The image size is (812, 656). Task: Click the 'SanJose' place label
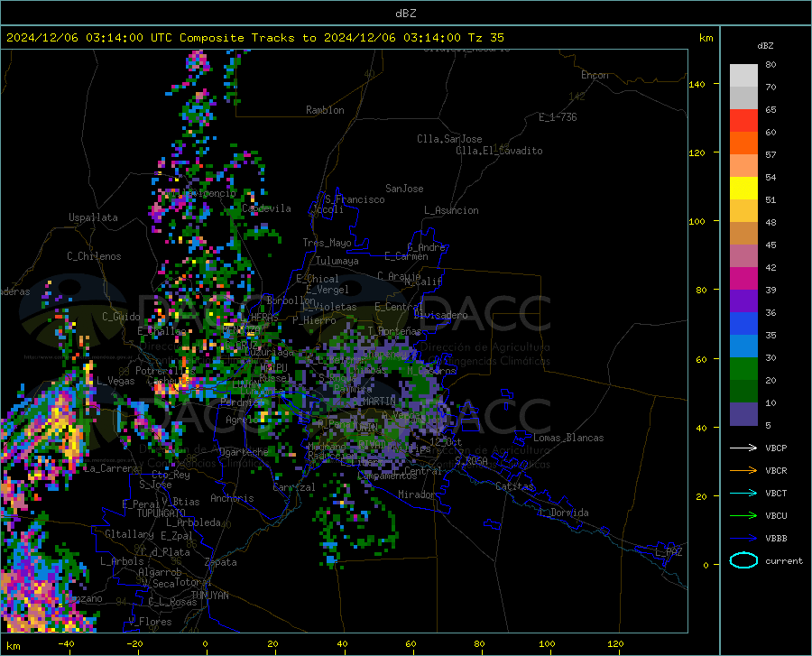point(404,189)
